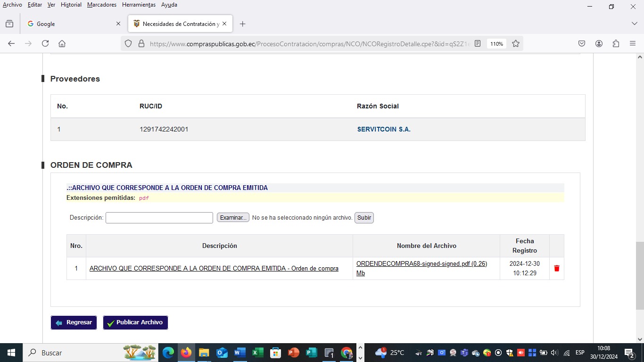This screenshot has width=644, height=362.
Task: Go to the Firefox home page icon
Action: 62,43
